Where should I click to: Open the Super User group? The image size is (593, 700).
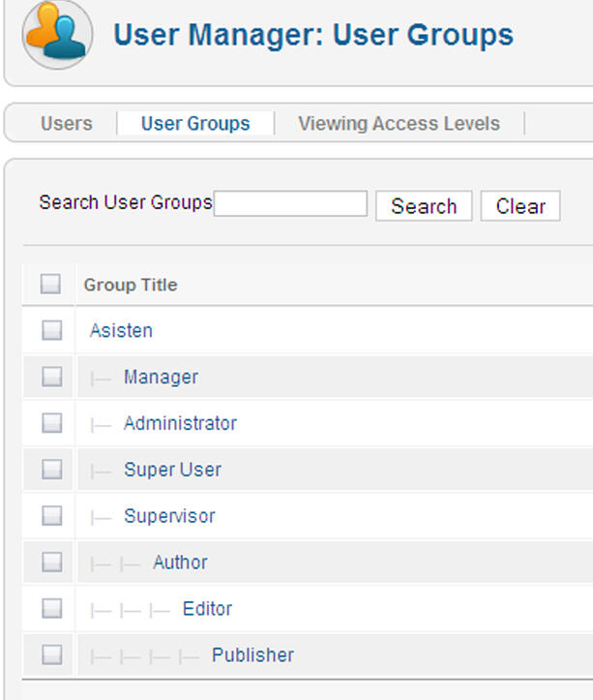coord(173,470)
